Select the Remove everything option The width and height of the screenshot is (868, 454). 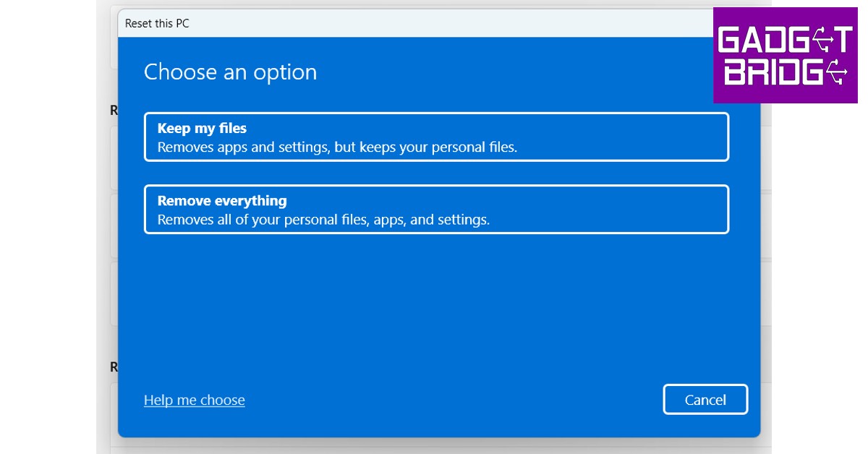(x=436, y=209)
